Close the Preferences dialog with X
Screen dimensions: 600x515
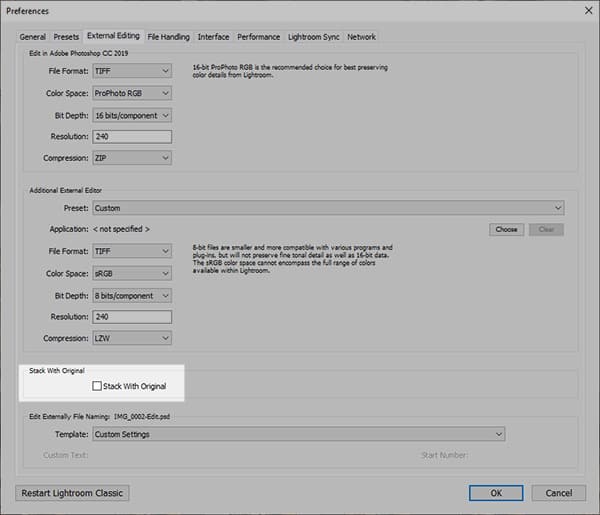click(x=589, y=11)
